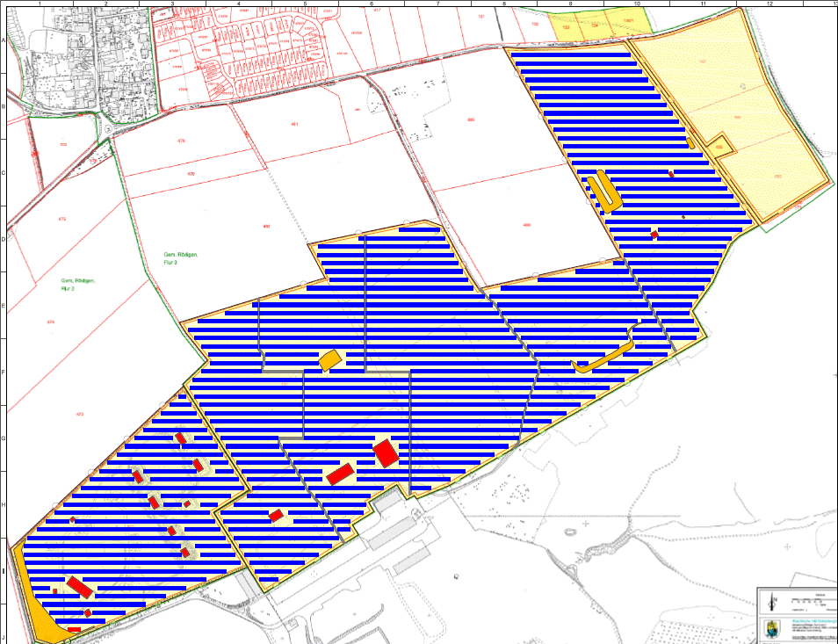
Task: Click grid column header 12 on top ruler
Action: pos(769,4)
